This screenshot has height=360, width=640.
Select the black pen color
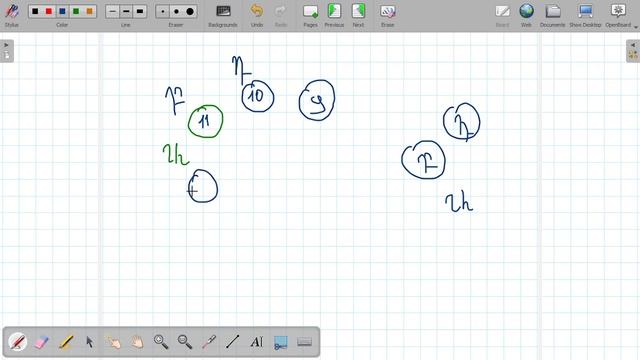(35, 11)
